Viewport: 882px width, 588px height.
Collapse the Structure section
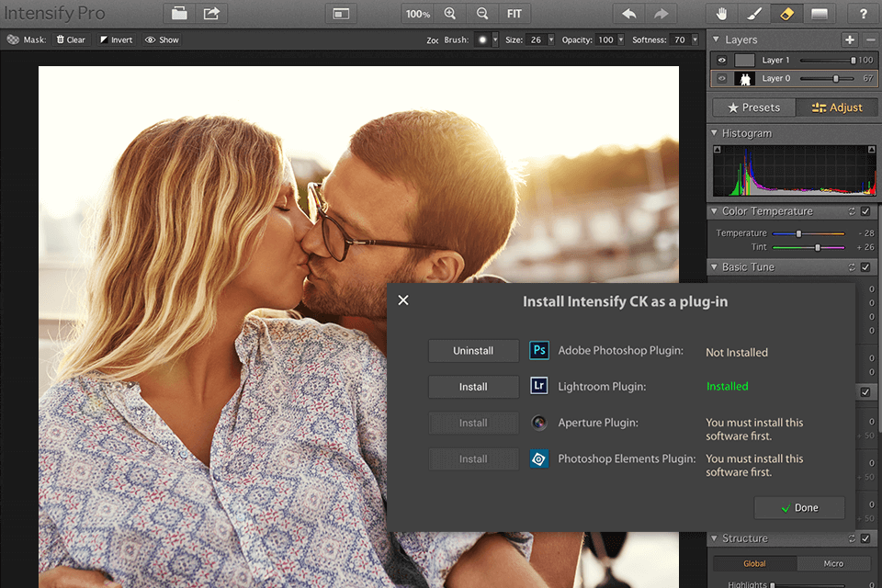click(x=715, y=538)
